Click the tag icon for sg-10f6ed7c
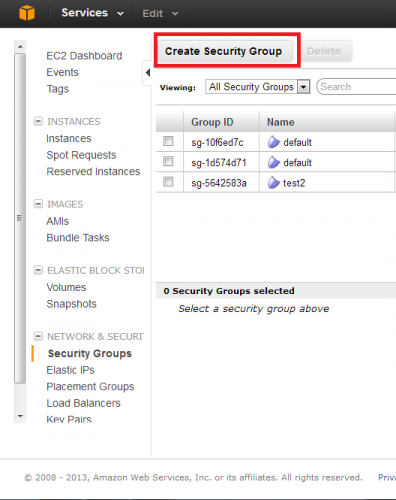Viewport: 396px width, 500px height. point(273,142)
